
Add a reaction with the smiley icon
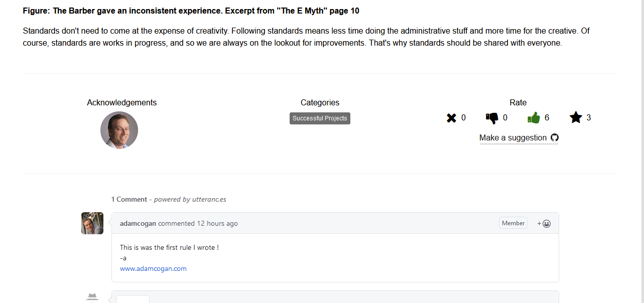click(544, 223)
